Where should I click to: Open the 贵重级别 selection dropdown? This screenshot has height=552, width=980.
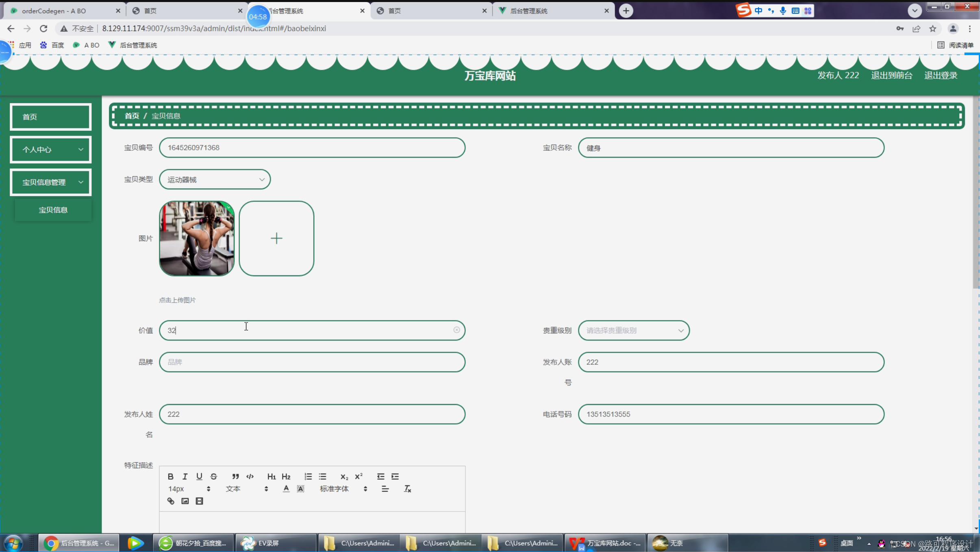pos(633,330)
